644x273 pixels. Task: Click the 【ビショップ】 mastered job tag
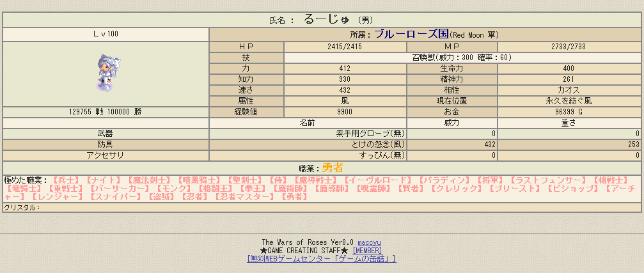point(574,189)
